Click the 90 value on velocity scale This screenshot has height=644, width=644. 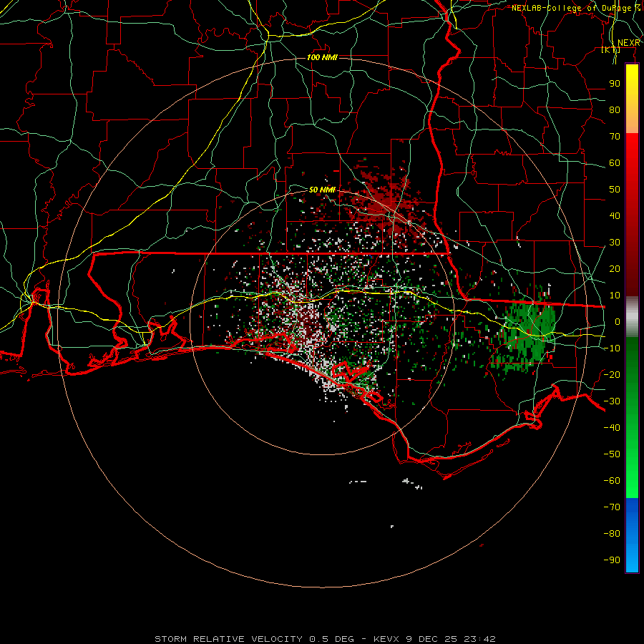coord(615,84)
